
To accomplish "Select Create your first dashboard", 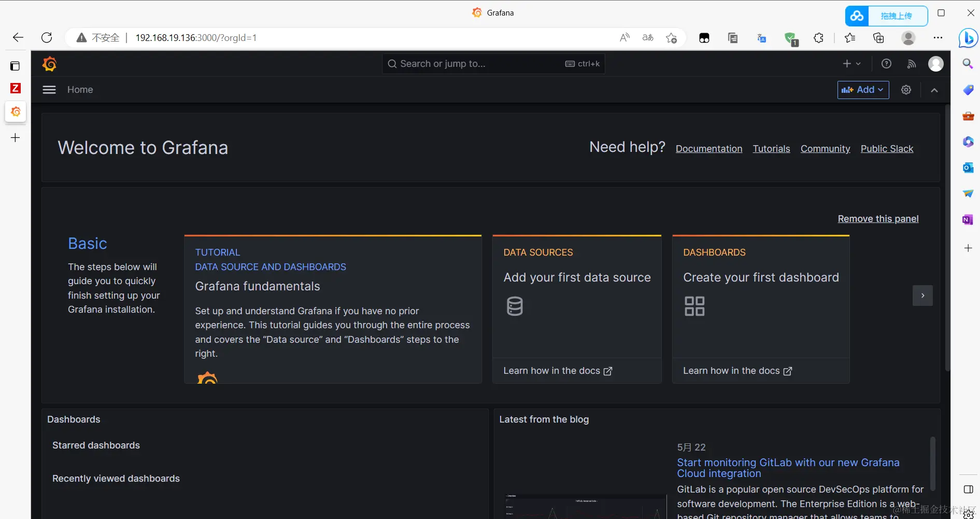I will (761, 277).
